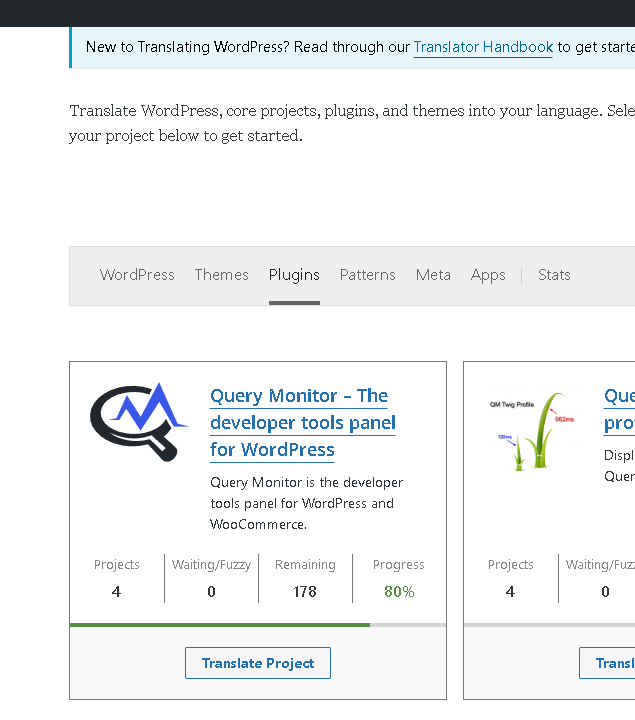Click the Waiting/Fuzzy count in Query Monitor card
The height and width of the screenshot is (720, 635).
click(x=211, y=592)
